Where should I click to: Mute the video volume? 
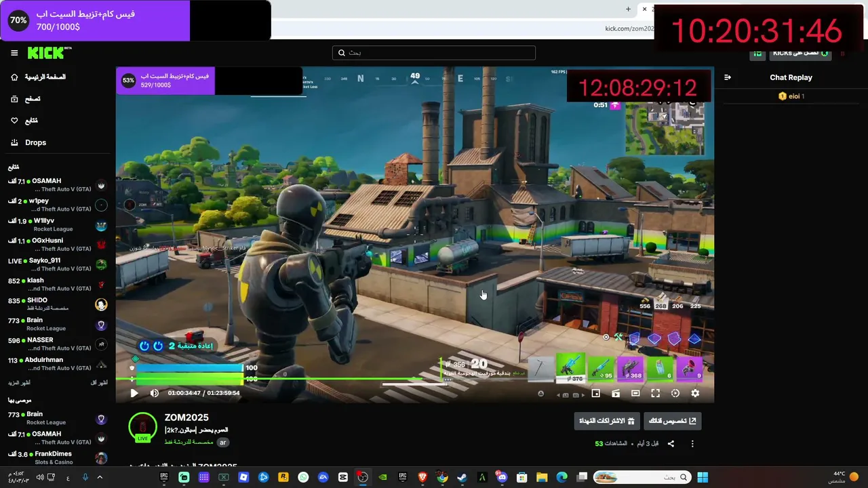[x=154, y=393]
